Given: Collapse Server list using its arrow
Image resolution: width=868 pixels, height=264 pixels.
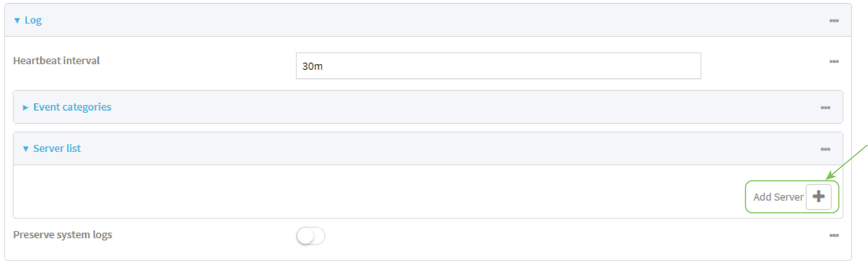Looking at the screenshot, I should tap(26, 149).
